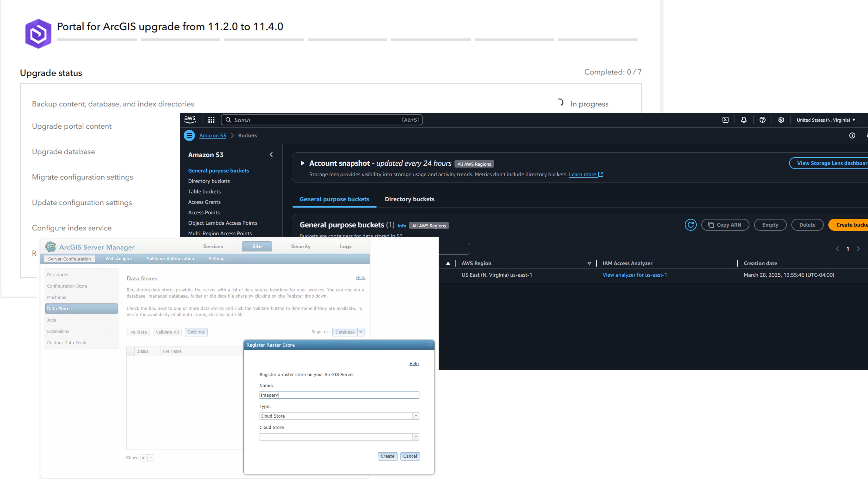Select Data Stores in the sidebar
The height and width of the screenshot is (480, 868).
(81, 309)
